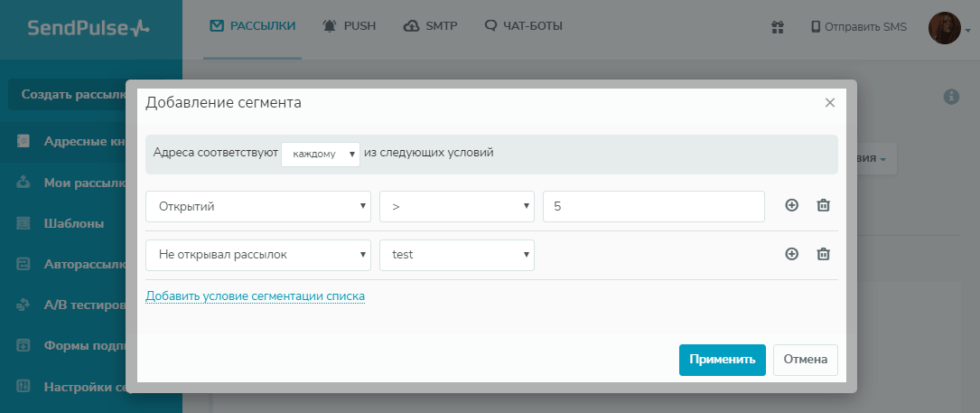The width and height of the screenshot is (980, 413).
Task: Open the gift icon in header
Action: tap(777, 27)
